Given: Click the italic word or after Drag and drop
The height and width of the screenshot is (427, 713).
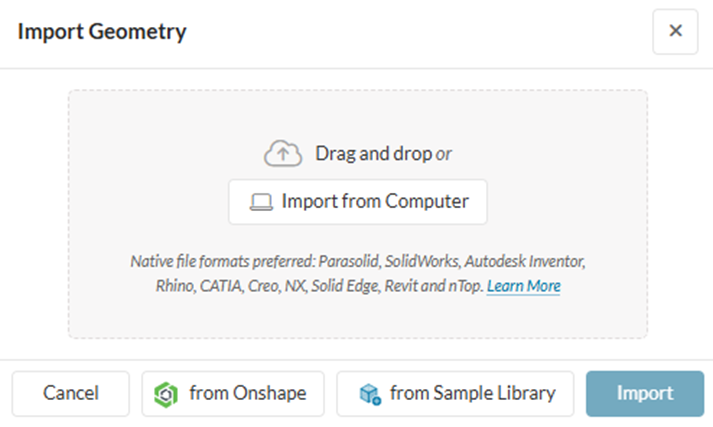Looking at the screenshot, I should [x=444, y=154].
